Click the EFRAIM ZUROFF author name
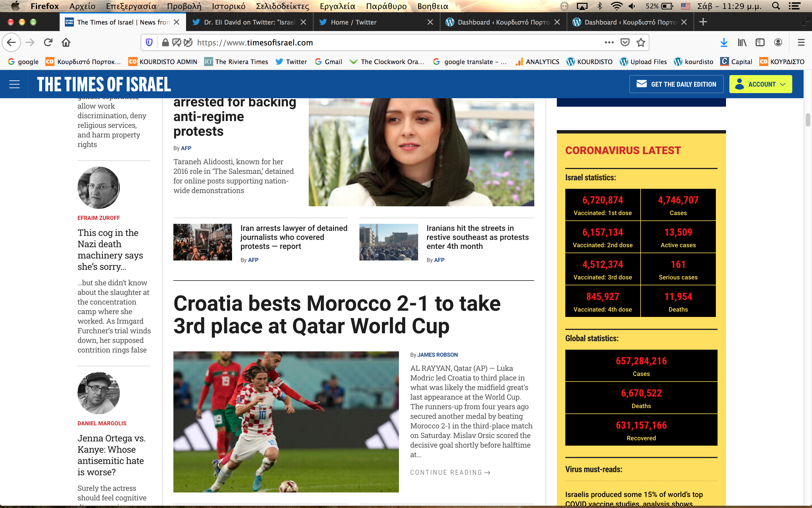 coord(99,218)
